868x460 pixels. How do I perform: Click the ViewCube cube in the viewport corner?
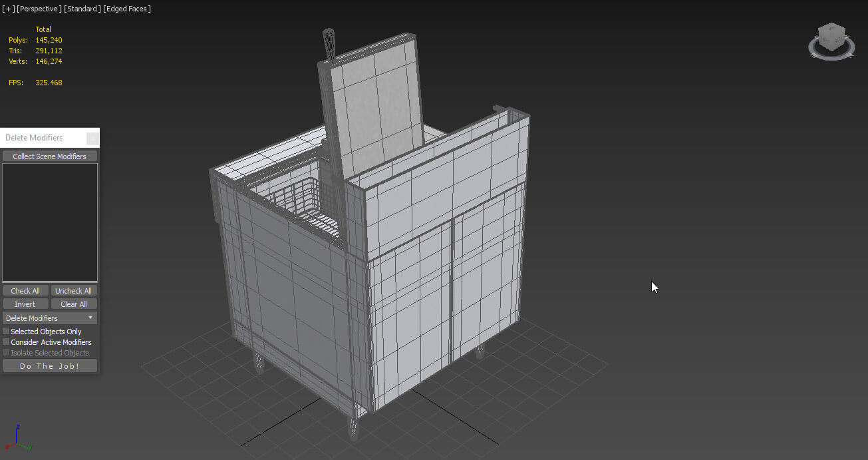pos(831,37)
